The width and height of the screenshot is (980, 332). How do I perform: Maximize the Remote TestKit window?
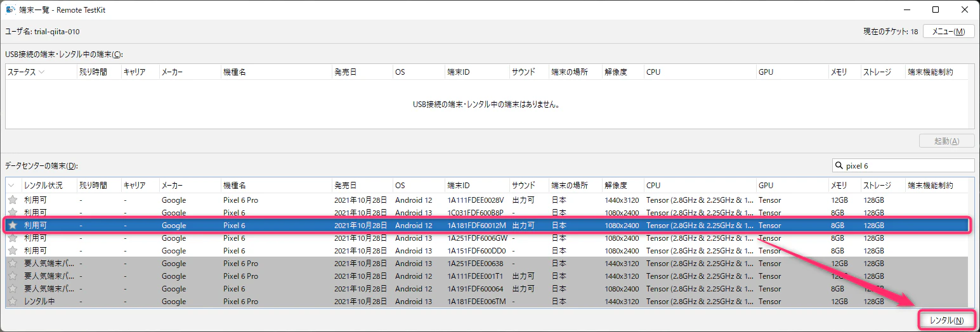coord(936,10)
